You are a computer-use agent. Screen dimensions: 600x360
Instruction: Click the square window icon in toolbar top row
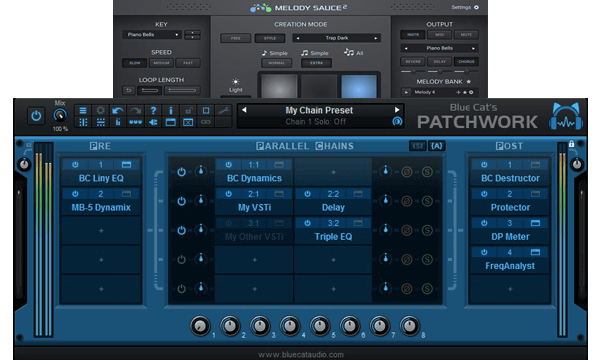pyautogui.click(x=206, y=111)
